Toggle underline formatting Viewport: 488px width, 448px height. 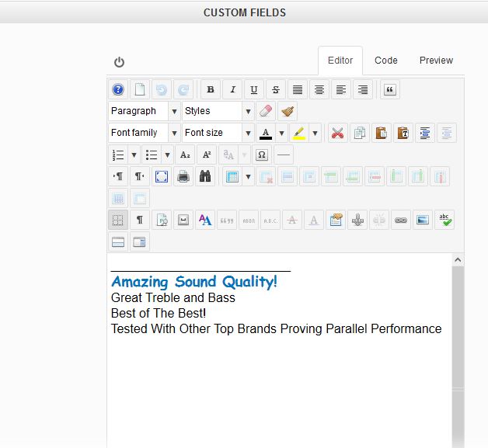pyautogui.click(x=254, y=89)
